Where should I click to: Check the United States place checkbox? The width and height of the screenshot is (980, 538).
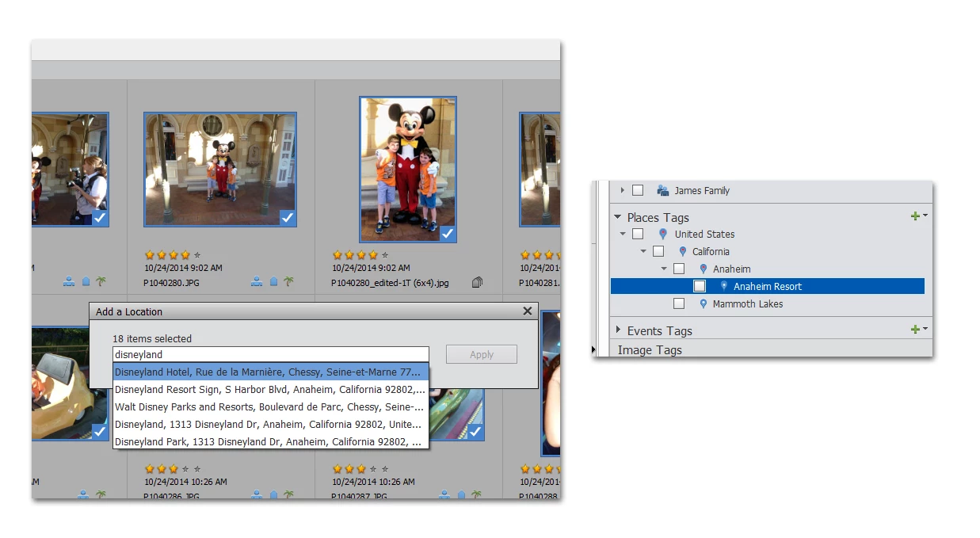pyautogui.click(x=638, y=235)
